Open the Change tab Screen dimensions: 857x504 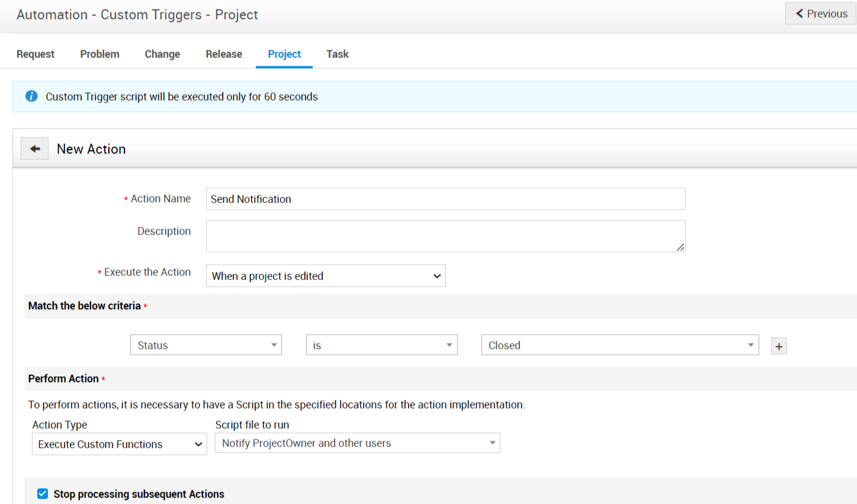[x=162, y=54]
